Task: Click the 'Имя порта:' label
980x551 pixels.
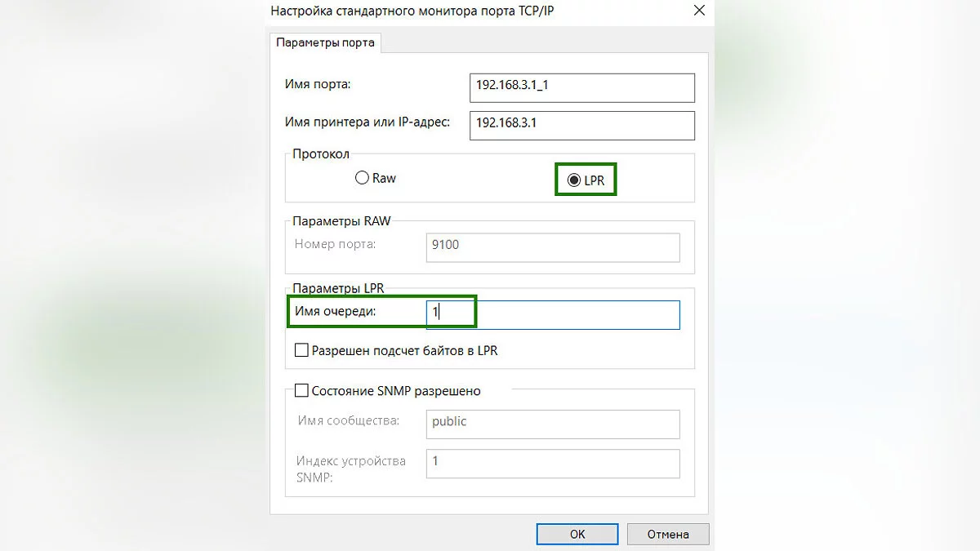Action: click(x=318, y=84)
